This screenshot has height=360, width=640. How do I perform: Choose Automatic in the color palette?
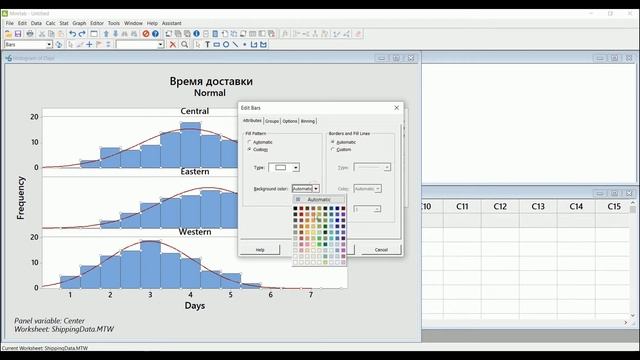319,200
